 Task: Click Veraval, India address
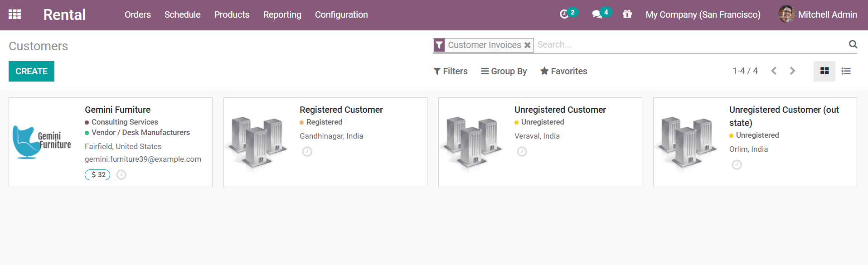point(537,136)
